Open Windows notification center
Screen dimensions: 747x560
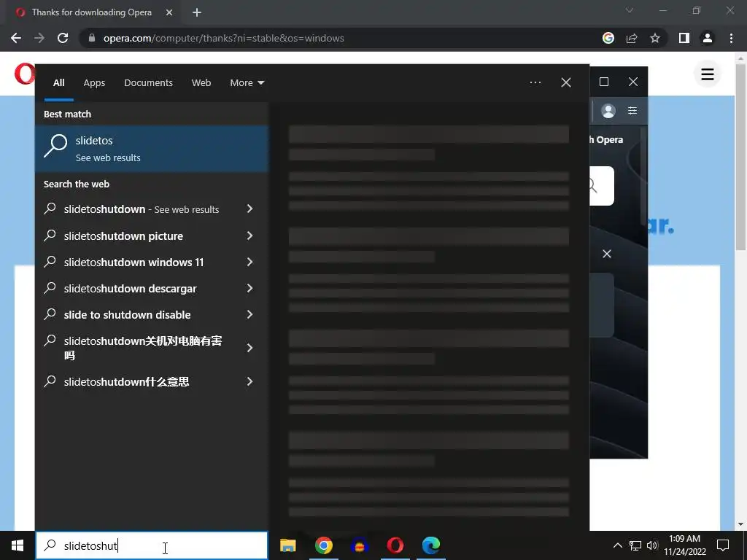723,545
